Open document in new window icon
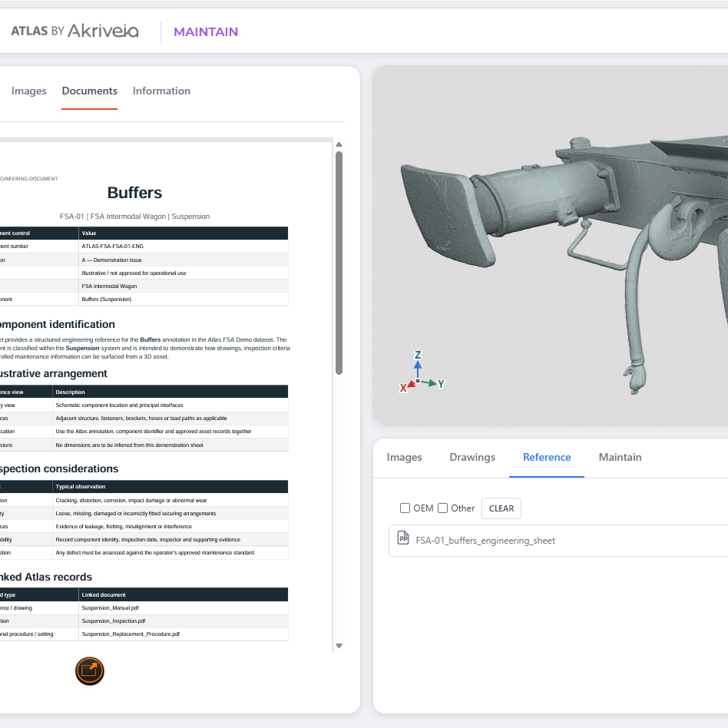Viewport: 728px width, 728px height. (x=90, y=671)
